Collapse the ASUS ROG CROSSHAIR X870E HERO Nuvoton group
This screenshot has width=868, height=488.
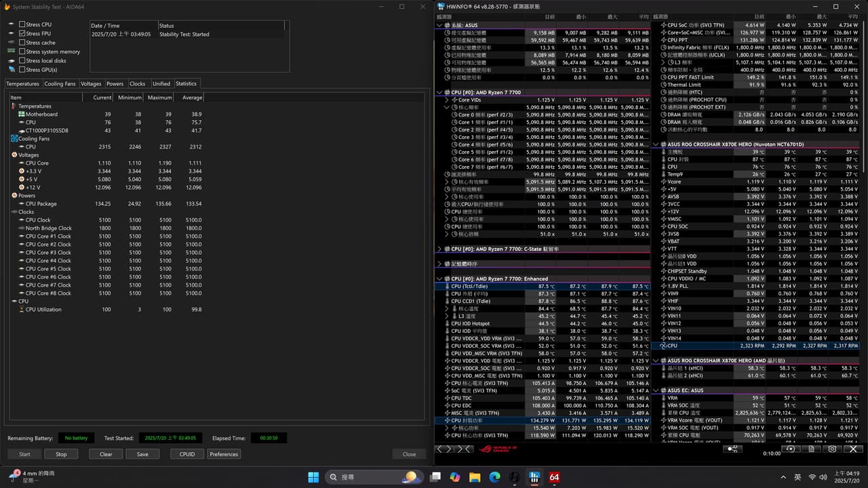pos(654,144)
